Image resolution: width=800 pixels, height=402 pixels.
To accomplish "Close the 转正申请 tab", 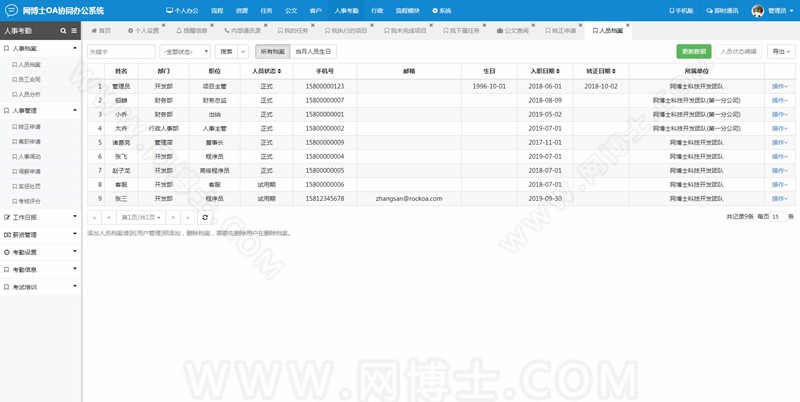I will 581,25.
